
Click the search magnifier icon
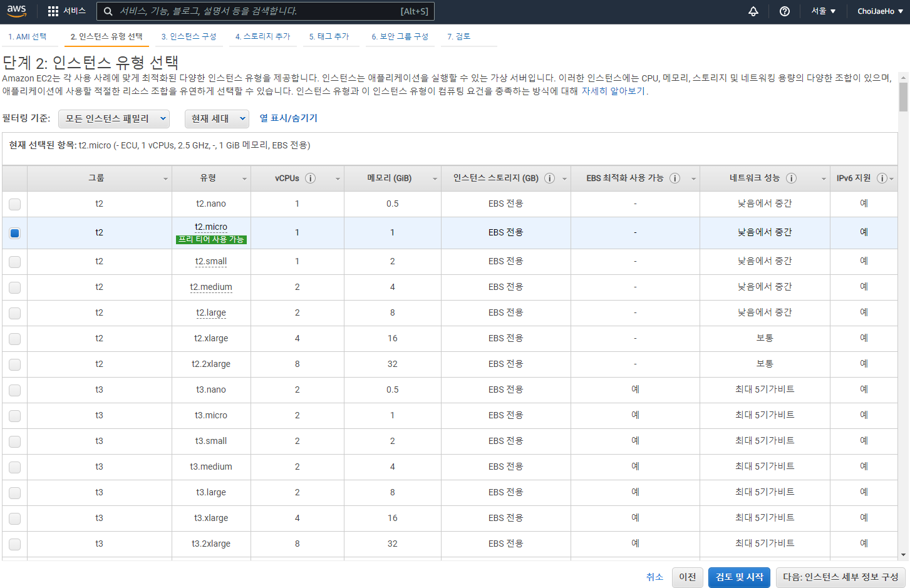pyautogui.click(x=108, y=11)
